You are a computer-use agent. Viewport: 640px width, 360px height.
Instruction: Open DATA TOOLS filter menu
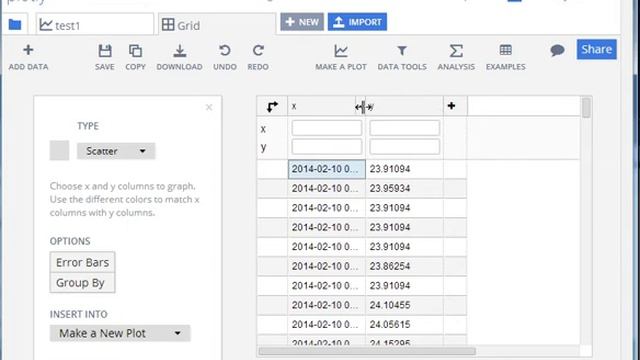pos(402,58)
